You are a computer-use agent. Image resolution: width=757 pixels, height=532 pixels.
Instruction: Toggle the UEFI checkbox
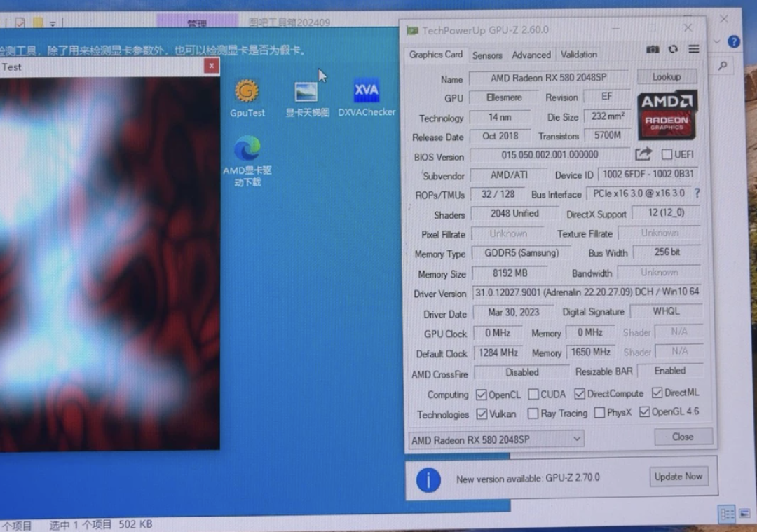(667, 154)
